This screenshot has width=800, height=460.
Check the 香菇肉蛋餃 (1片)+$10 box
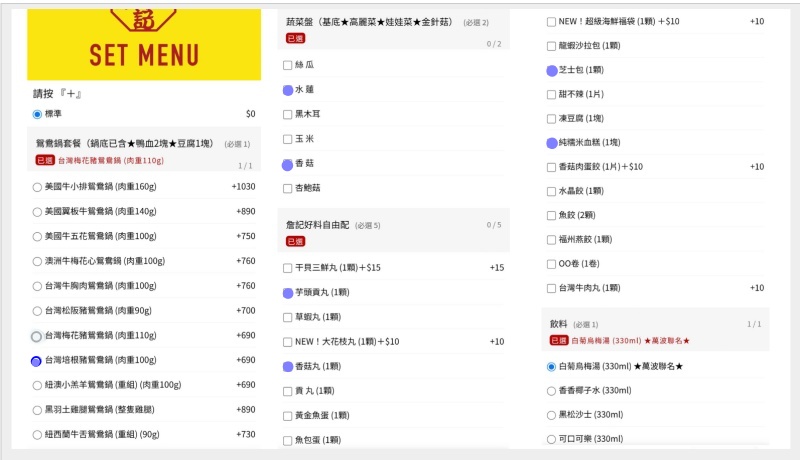pyautogui.click(x=551, y=167)
